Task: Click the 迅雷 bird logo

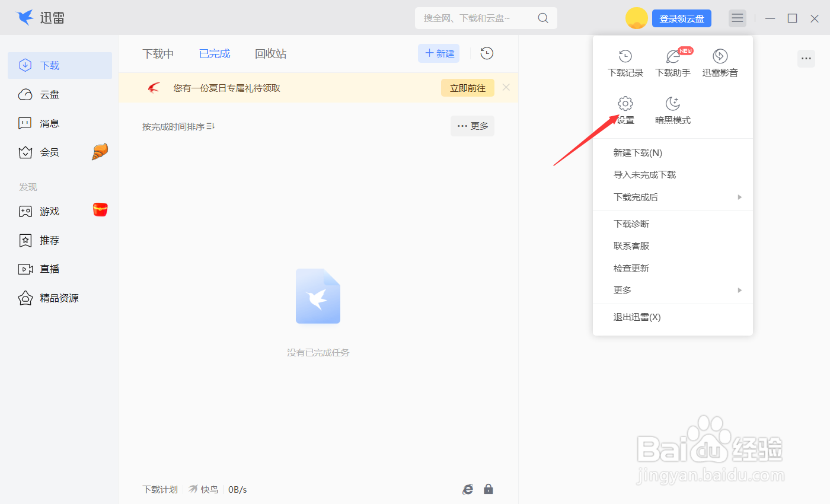Action: point(25,18)
